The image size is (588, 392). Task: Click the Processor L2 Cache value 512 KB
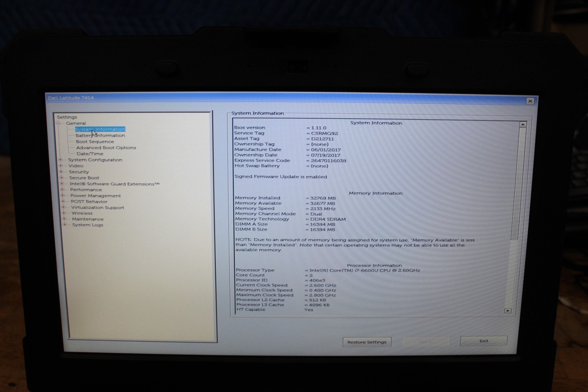(317, 300)
